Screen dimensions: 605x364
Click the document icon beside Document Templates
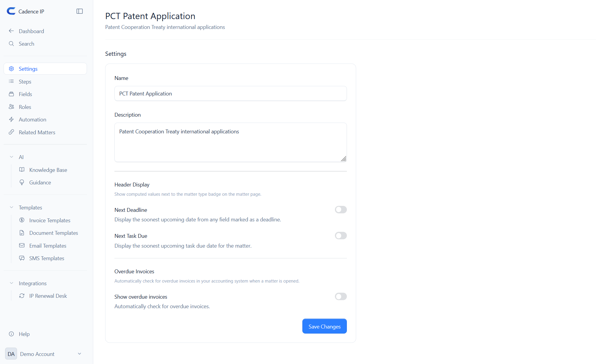[22, 233]
